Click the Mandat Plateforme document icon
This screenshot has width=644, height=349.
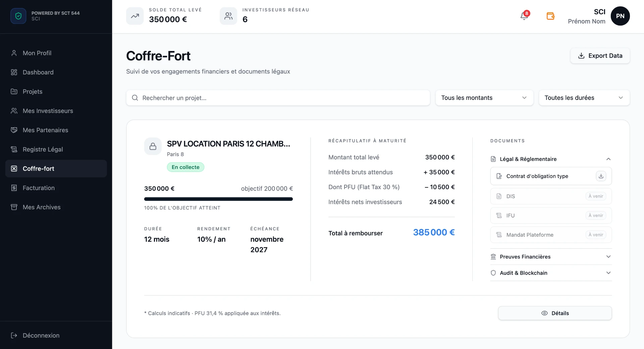(x=499, y=235)
